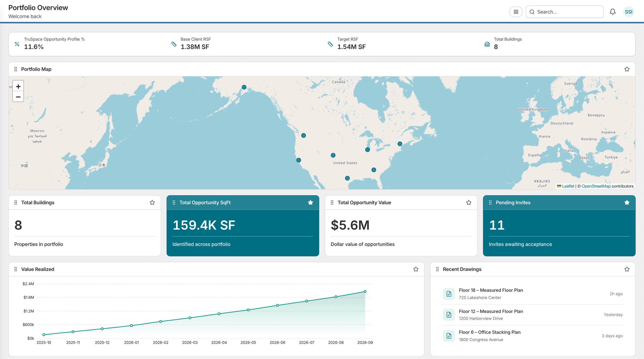644x359 pixels.
Task: Open the OpenStreetMap attribution link
Action: click(596, 186)
